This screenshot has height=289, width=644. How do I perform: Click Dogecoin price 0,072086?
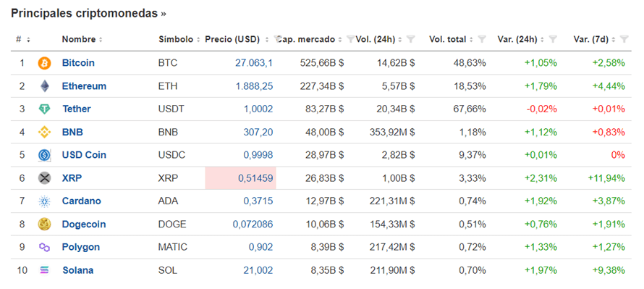[x=253, y=224]
